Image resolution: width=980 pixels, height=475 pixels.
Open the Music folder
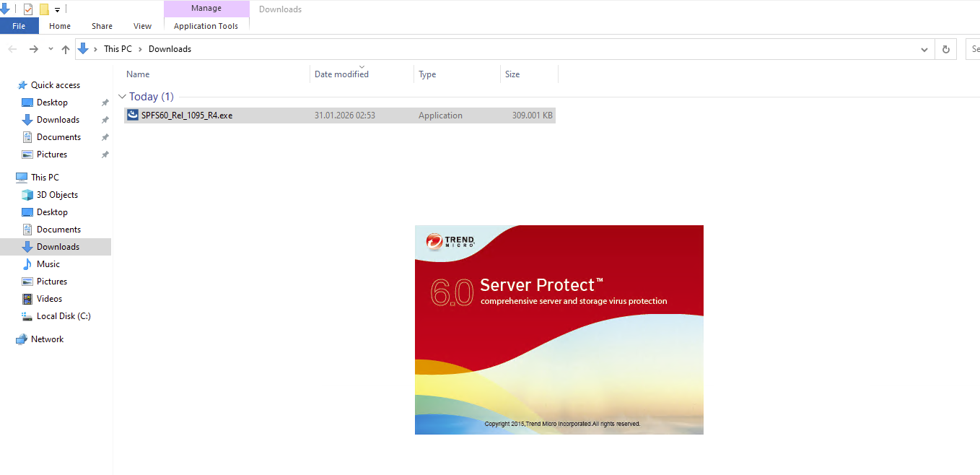tap(48, 264)
